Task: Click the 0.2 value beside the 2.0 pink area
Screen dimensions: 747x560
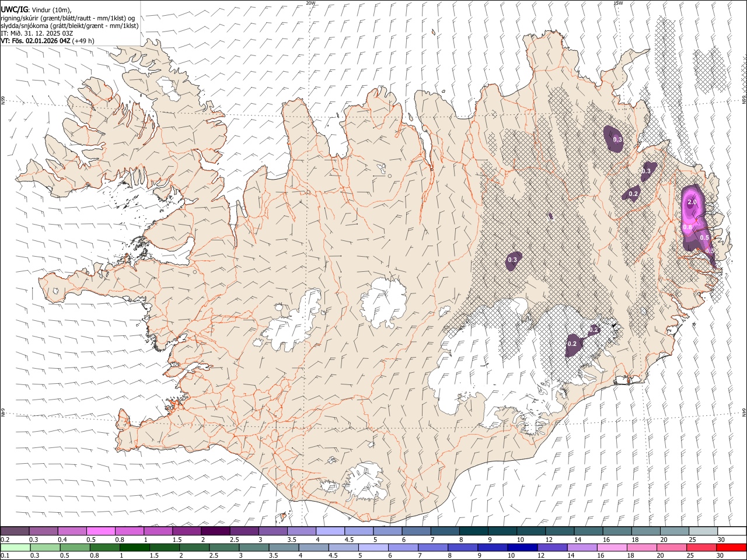Action: point(634,193)
